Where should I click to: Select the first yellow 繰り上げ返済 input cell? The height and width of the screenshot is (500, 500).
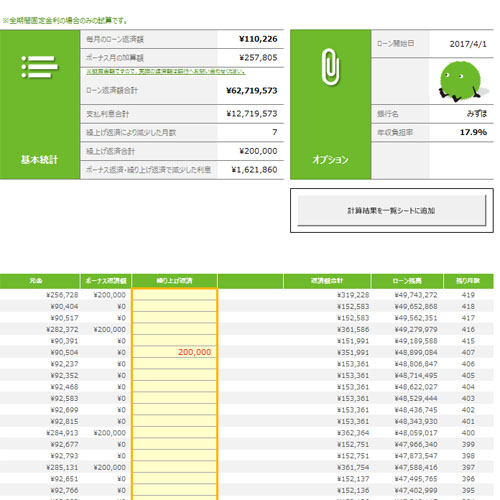click(175, 295)
